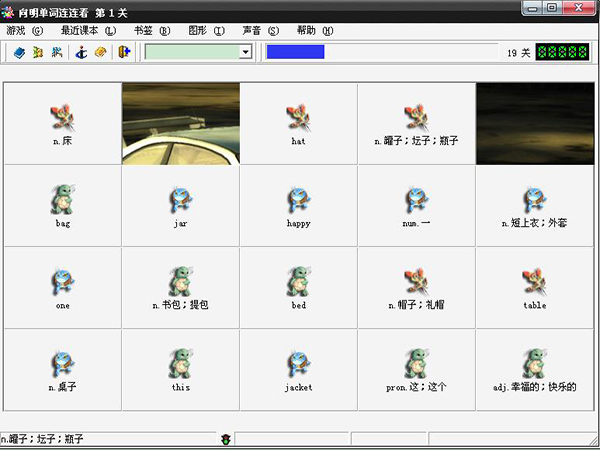Select the butterfly tile labeled hat
Screen dimensions: 600x450
[x=298, y=124]
